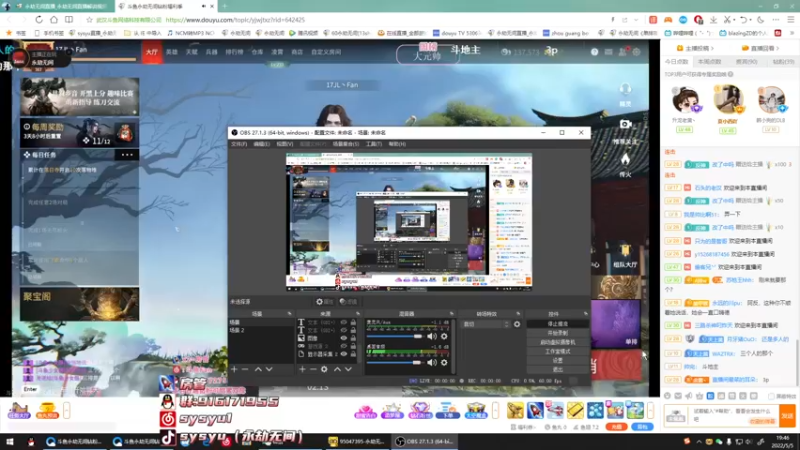Pop out the 混音器 dock panel
This screenshot has height=450, width=800.
(x=451, y=314)
